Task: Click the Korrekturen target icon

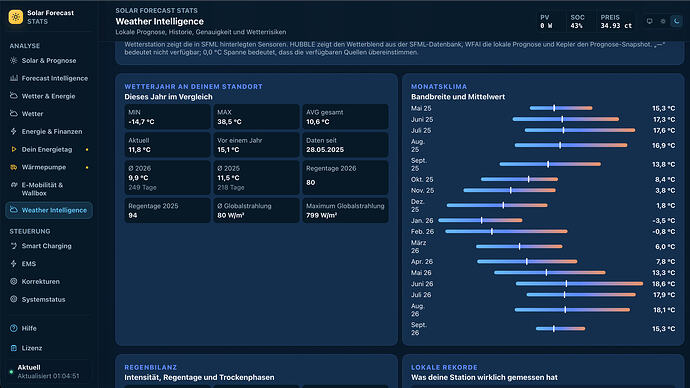Action: coord(14,281)
